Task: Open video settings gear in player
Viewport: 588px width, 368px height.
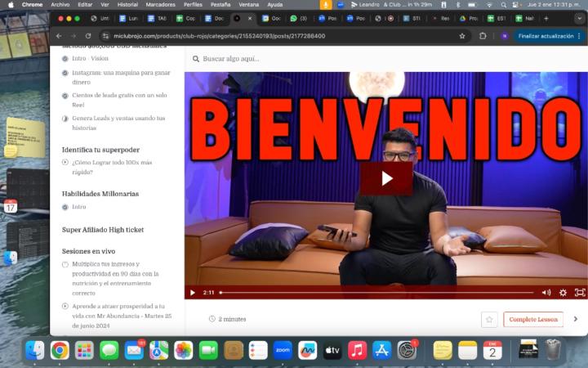Action: 563,293
